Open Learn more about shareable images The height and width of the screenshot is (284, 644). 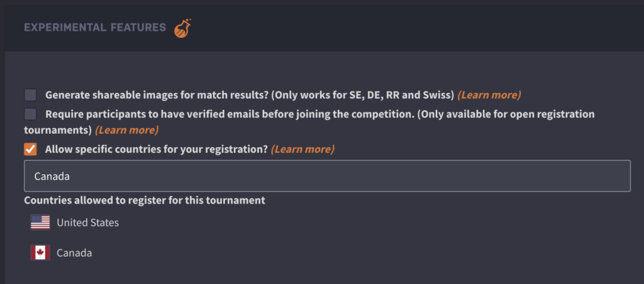[489, 96]
